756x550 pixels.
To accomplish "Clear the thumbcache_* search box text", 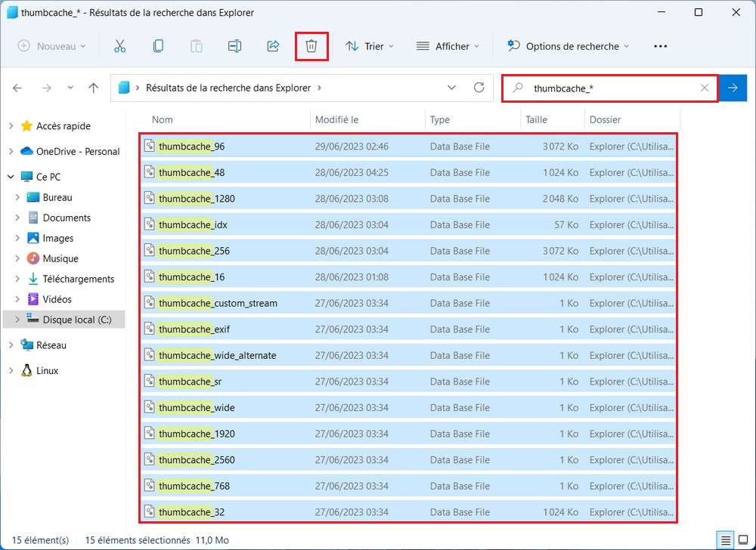I will [705, 88].
